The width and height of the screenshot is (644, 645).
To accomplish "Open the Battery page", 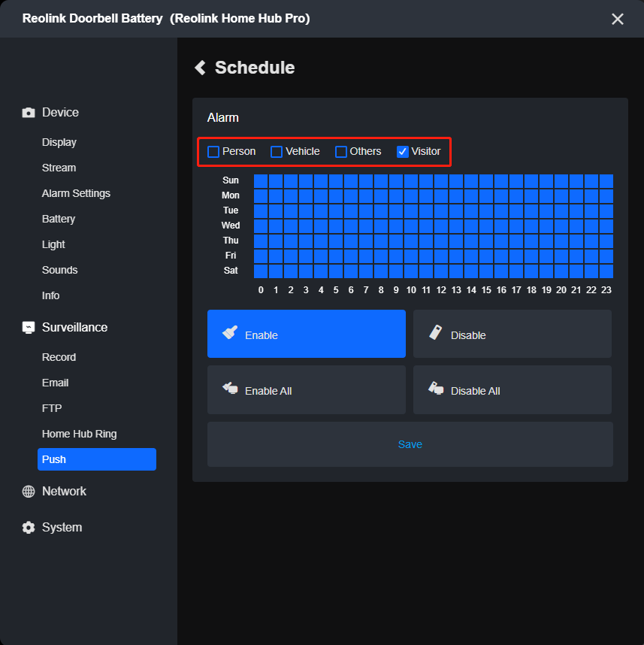I will pos(59,219).
